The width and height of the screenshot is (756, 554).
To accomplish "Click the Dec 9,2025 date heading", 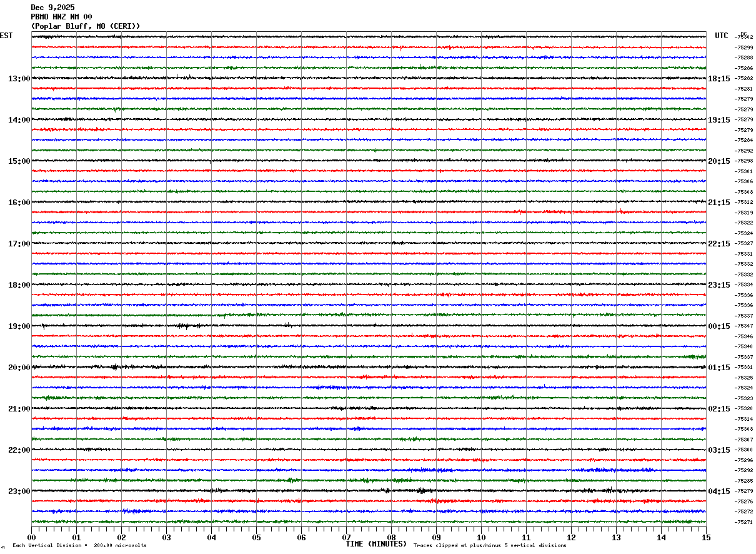I will click(52, 8).
